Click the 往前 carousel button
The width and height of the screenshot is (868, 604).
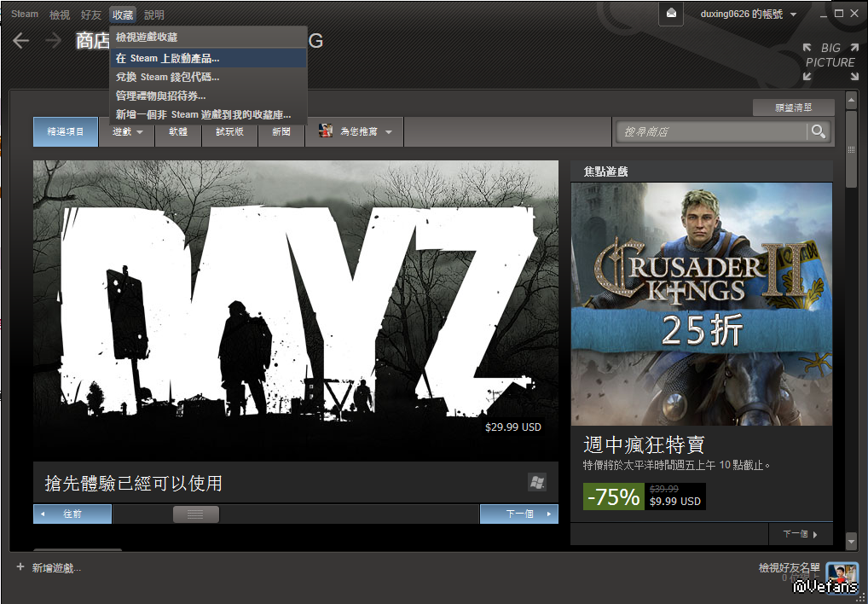point(72,514)
